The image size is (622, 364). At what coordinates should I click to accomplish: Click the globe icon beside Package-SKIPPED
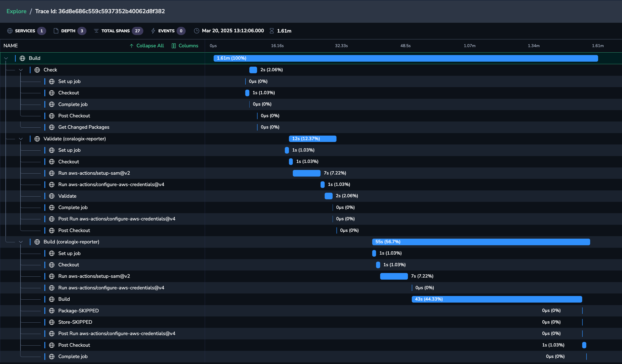[52, 311]
